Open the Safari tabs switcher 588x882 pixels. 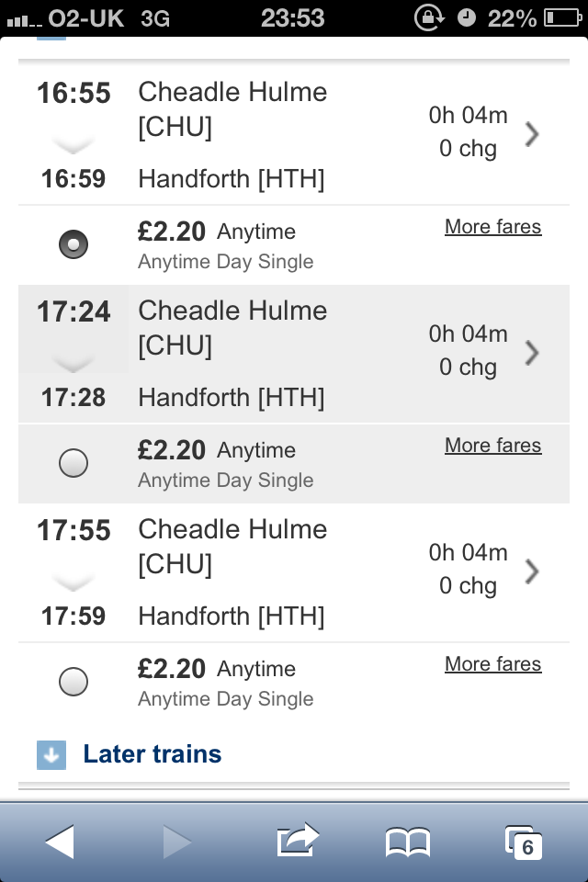click(523, 842)
